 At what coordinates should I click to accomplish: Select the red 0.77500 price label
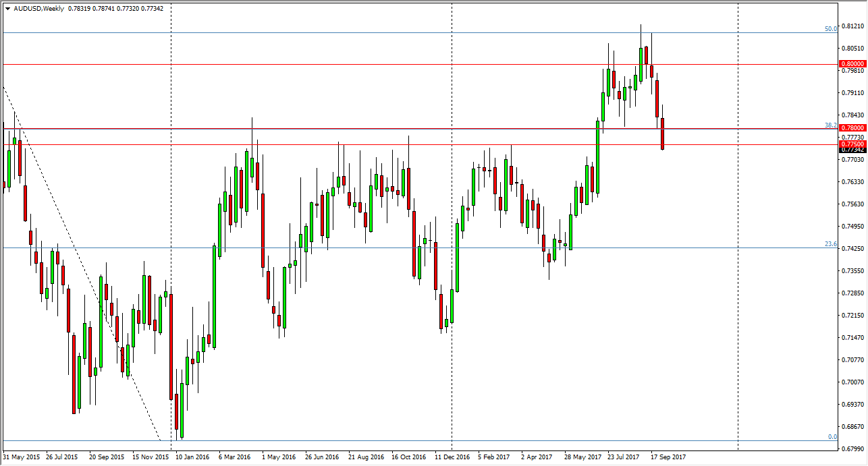tap(852, 144)
